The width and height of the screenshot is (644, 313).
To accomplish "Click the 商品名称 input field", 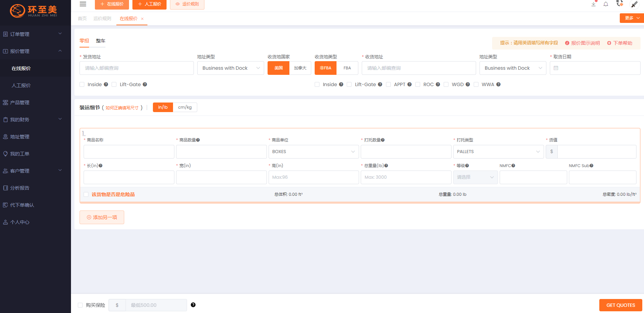I will click(129, 152).
